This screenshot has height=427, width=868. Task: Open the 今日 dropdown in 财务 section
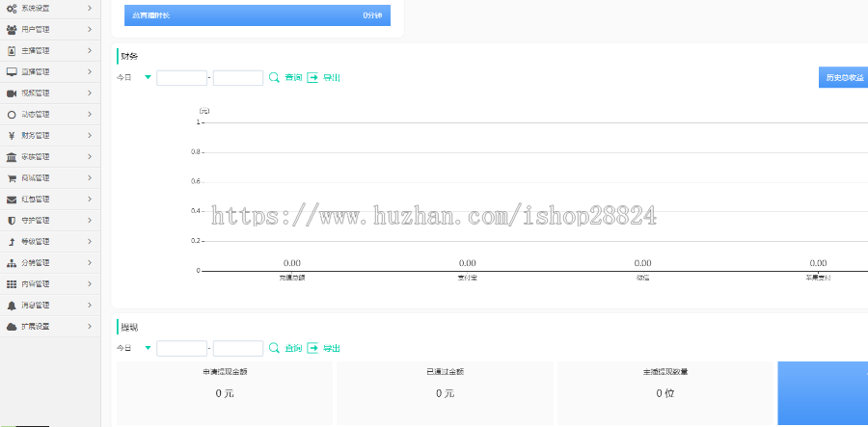[148, 77]
